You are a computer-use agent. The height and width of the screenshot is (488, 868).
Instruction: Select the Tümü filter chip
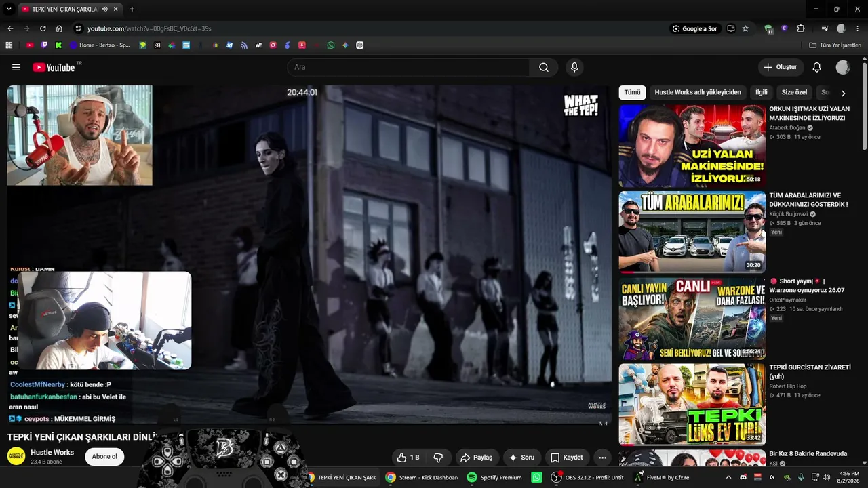(x=632, y=92)
